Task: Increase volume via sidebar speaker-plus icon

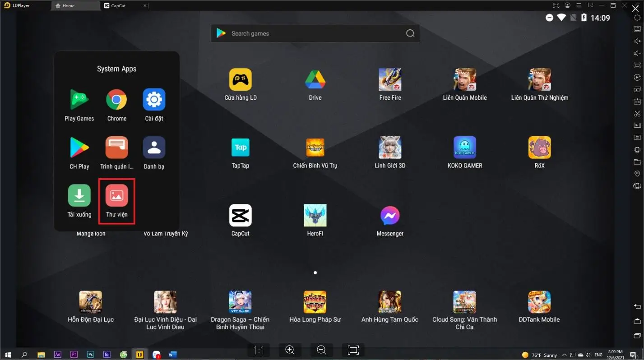Action: click(x=637, y=42)
